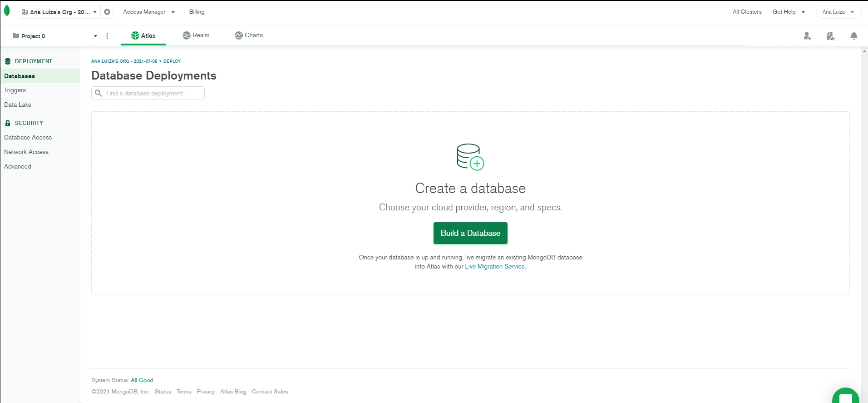Go to All Clusters
868x403 pixels.
click(747, 12)
